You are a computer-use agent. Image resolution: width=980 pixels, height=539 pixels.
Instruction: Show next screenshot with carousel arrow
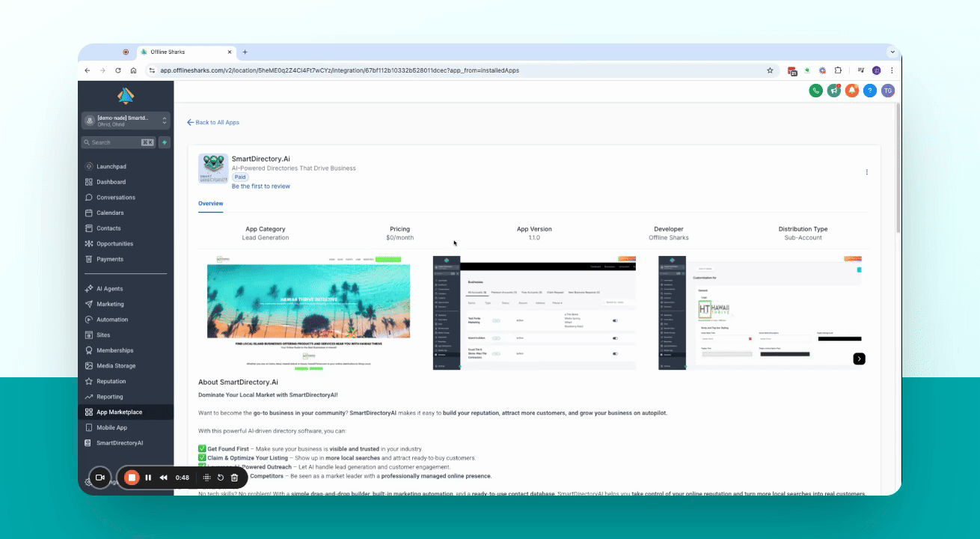860,359
